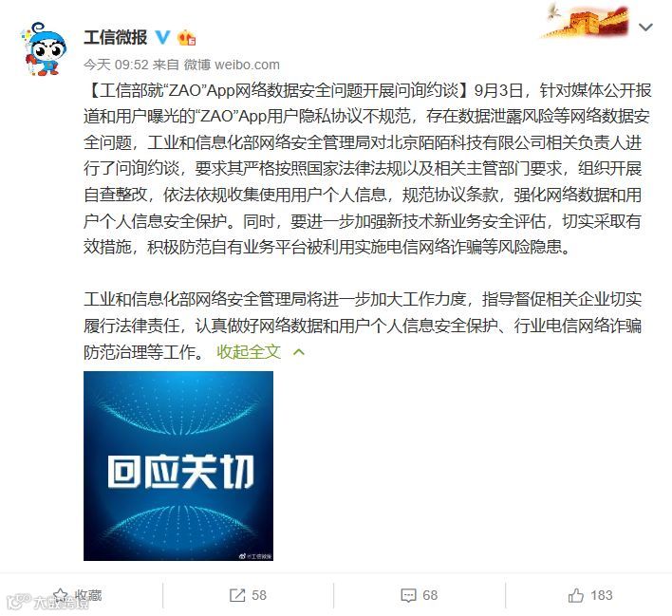Open the 微博 weibo.com source link
Screen dimensions: 672x616
[232, 65]
